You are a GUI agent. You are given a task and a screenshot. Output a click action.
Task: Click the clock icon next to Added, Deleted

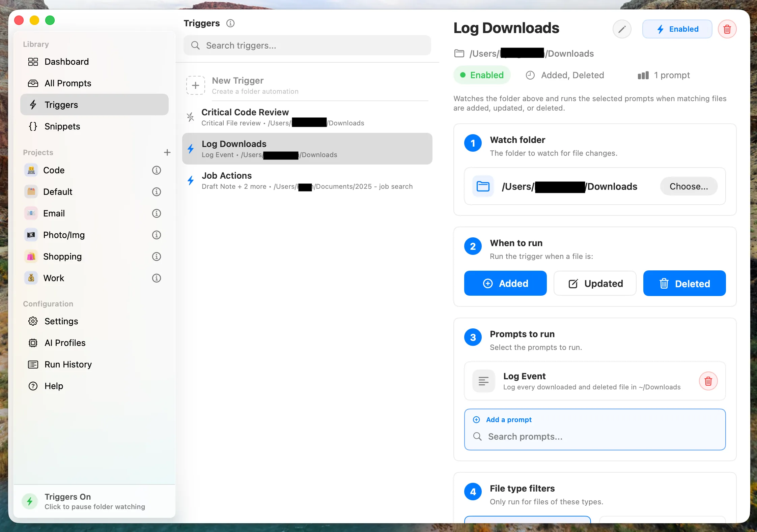(x=530, y=75)
